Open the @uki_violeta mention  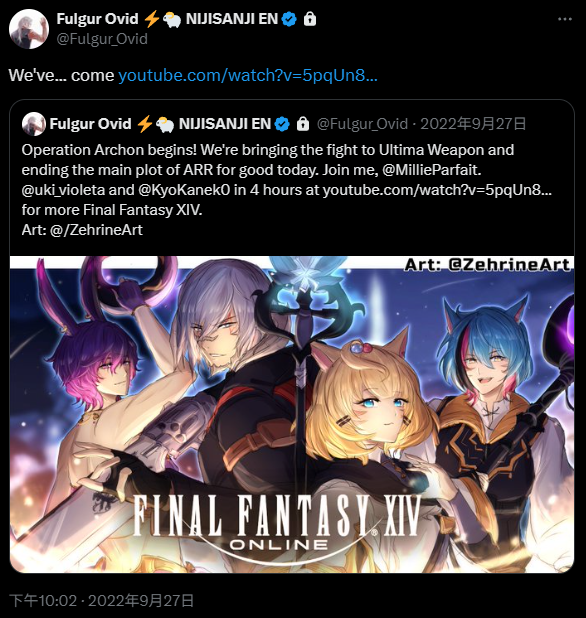pyautogui.click(x=63, y=190)
